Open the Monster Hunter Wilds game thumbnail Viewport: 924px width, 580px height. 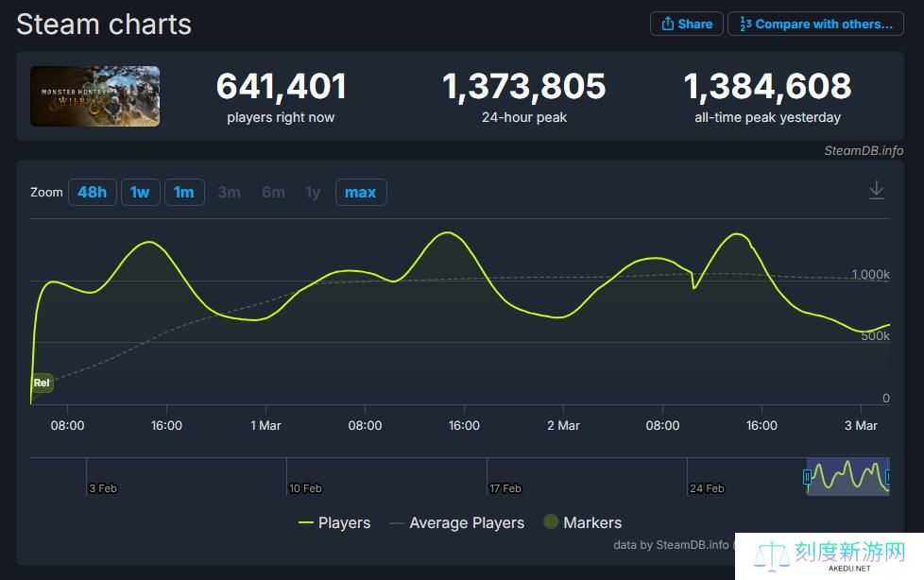pos(94,96)
